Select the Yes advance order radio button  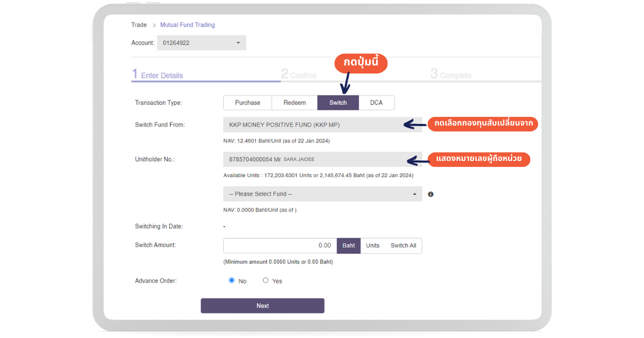pos(265,280)
